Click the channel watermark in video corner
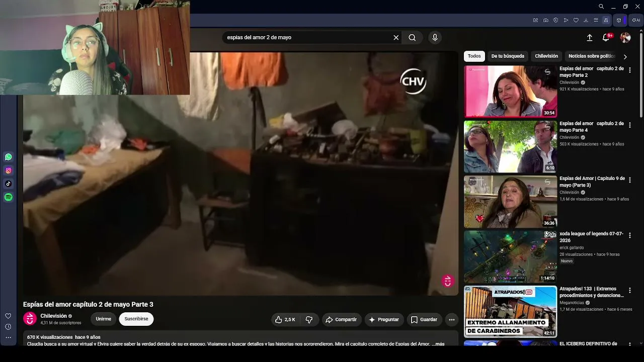644x362 pixels. [x=447, y=281]
